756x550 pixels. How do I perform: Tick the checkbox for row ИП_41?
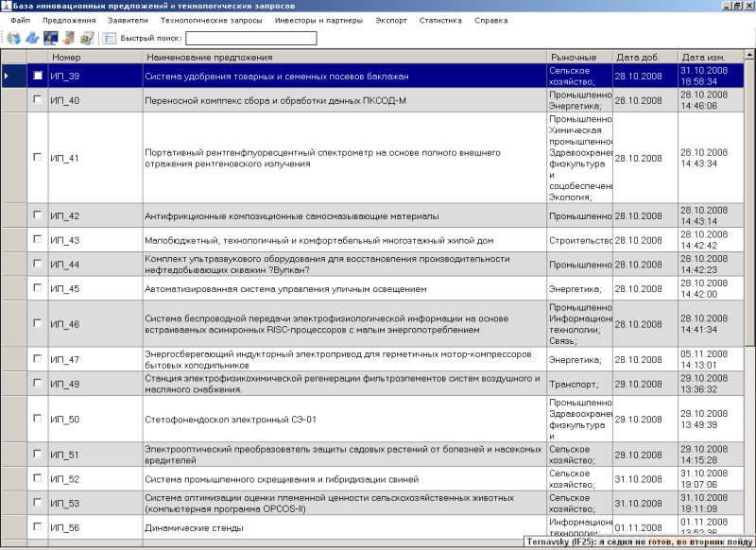[x=38, y=157]
